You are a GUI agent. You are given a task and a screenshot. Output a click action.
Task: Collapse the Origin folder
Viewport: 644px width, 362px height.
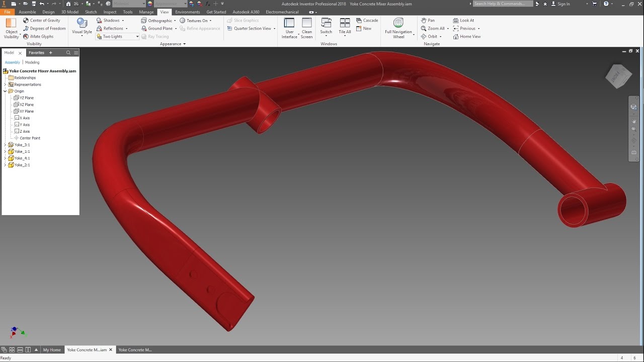click(x=5, y=91)
